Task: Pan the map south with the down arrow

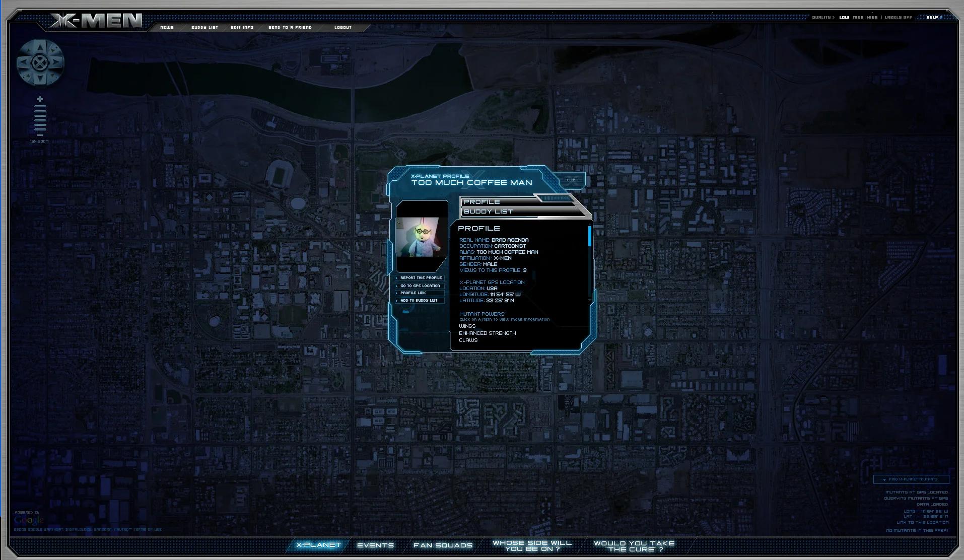Action: point(40,78)
